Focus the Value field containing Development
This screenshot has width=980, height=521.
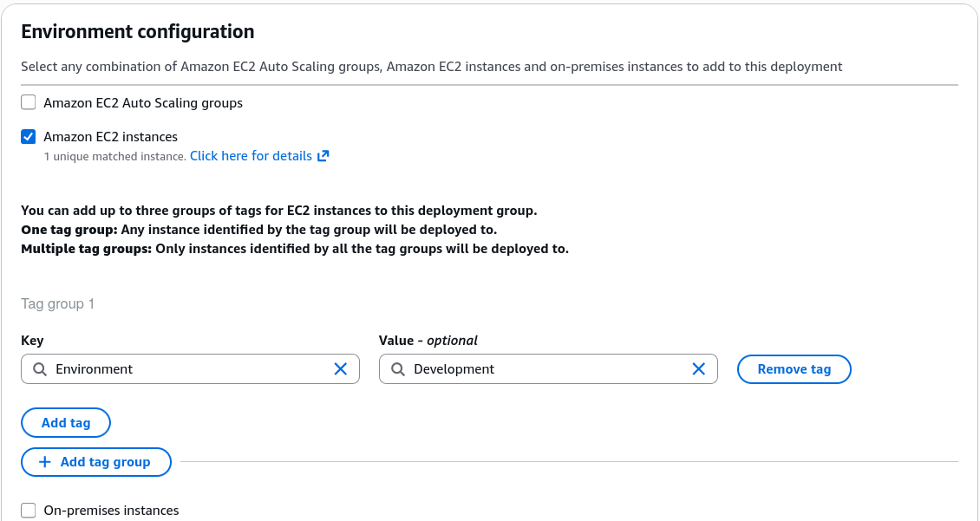(548, 369)
